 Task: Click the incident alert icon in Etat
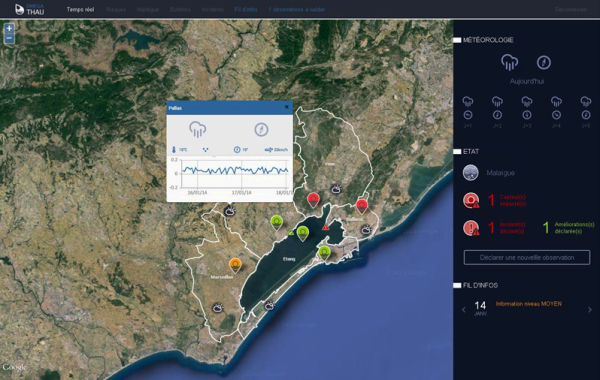point(471,228)
